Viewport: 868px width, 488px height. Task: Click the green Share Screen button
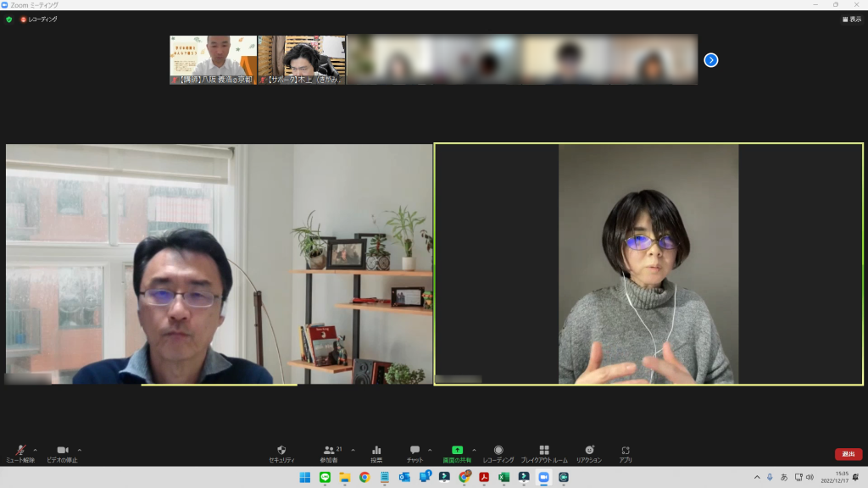click(457, 453)
